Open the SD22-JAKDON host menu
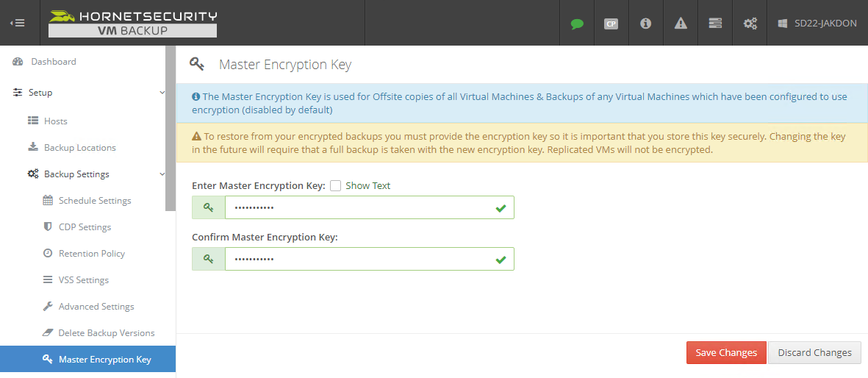The width and height of the screenshot is (868, 378). pos(818,24)
